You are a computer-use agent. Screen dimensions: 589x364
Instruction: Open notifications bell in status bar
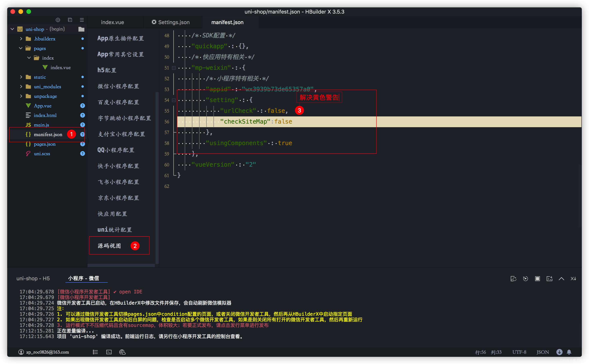[x=569, y=352]
